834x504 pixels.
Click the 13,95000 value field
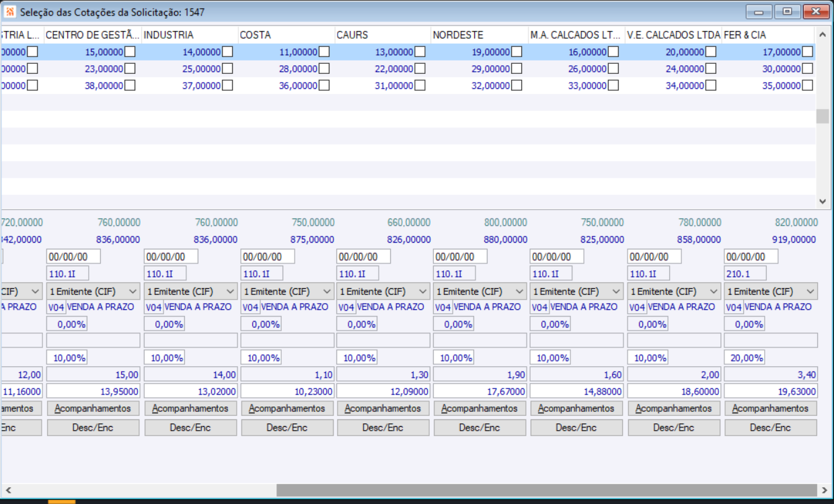coord(93,391)
